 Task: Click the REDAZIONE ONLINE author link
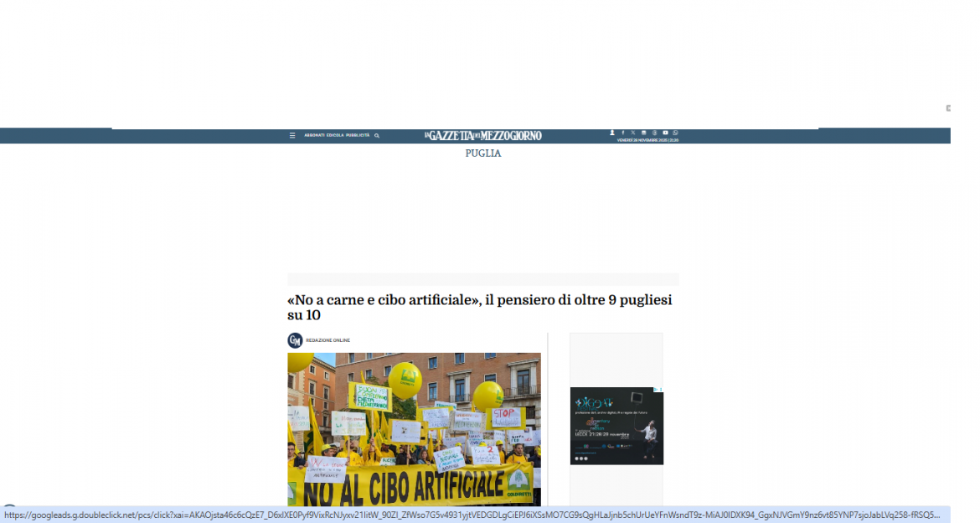tap(329, 340)
